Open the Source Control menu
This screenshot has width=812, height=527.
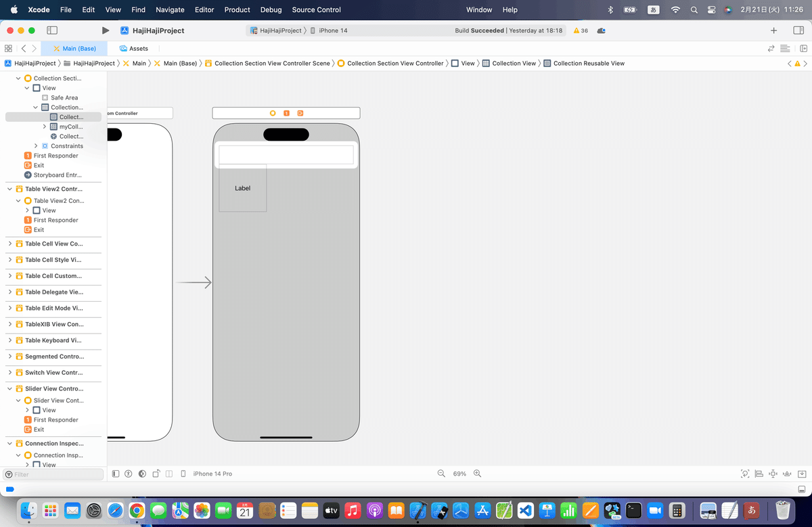point(317,9)
